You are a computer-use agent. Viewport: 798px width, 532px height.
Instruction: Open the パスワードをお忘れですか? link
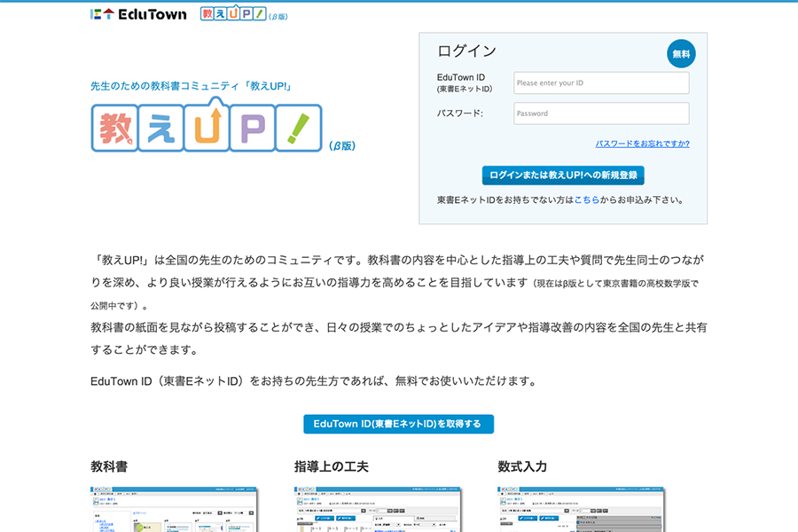(x=642, y=144)
